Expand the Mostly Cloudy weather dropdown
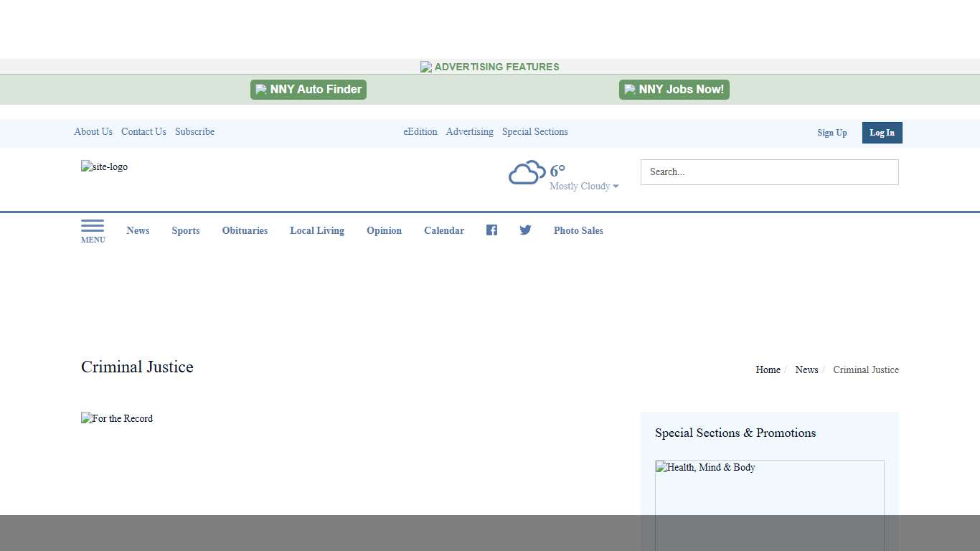Viewport: 980px width, 551px height. (x=584, y=187)
